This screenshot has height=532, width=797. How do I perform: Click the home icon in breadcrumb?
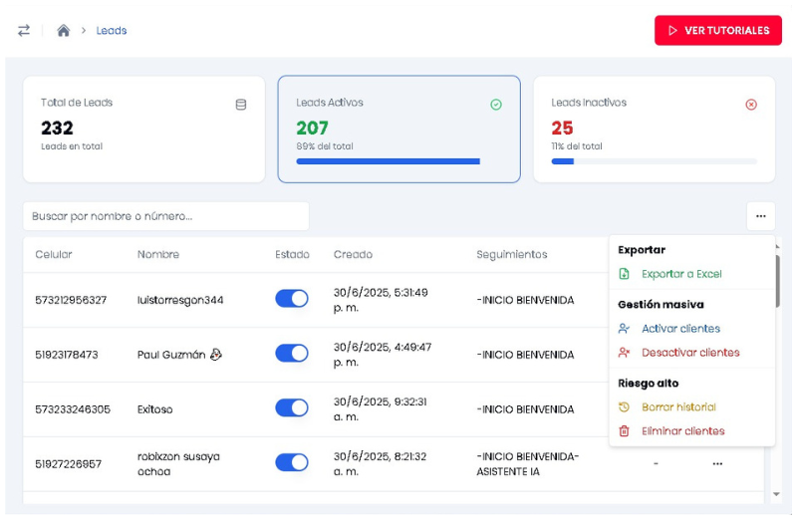(64, 31)
